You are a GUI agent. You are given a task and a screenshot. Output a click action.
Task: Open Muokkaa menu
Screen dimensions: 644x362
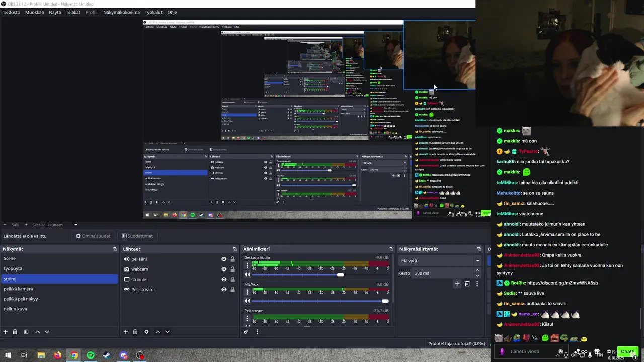click(x=34, y=12)
